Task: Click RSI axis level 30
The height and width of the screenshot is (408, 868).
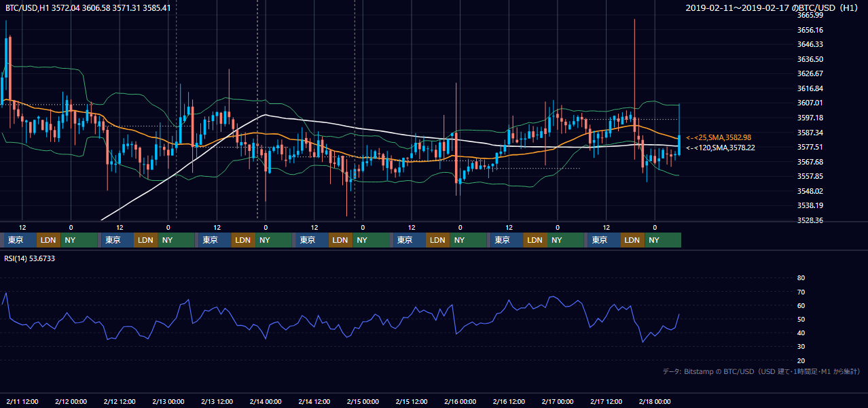Action: [801, 347]
